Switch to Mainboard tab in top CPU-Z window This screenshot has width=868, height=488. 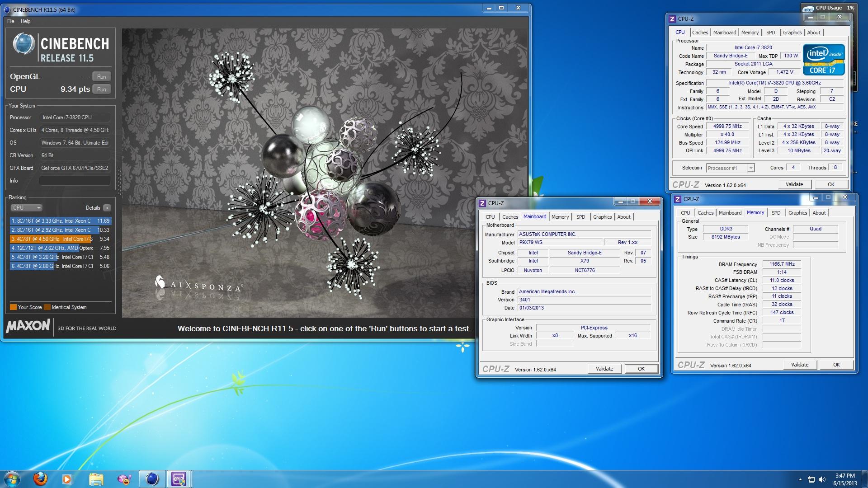click(724, 33)
